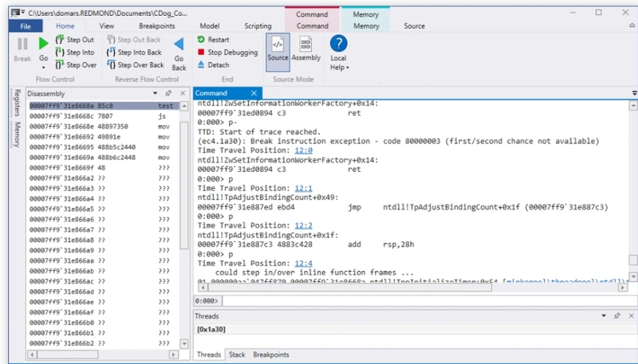The height and width of the screenshot is (364, 638).
Task: Close the Command tab
Action: coord(254,93)
